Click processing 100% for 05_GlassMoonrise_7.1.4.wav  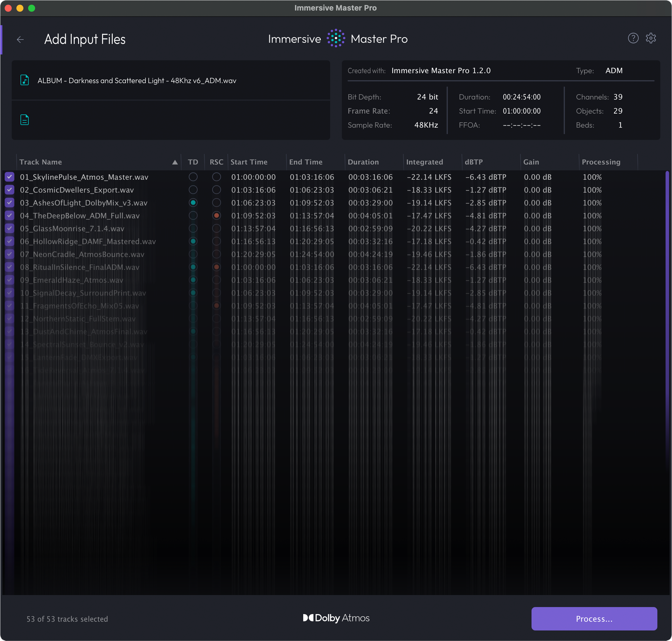point(592,228)
